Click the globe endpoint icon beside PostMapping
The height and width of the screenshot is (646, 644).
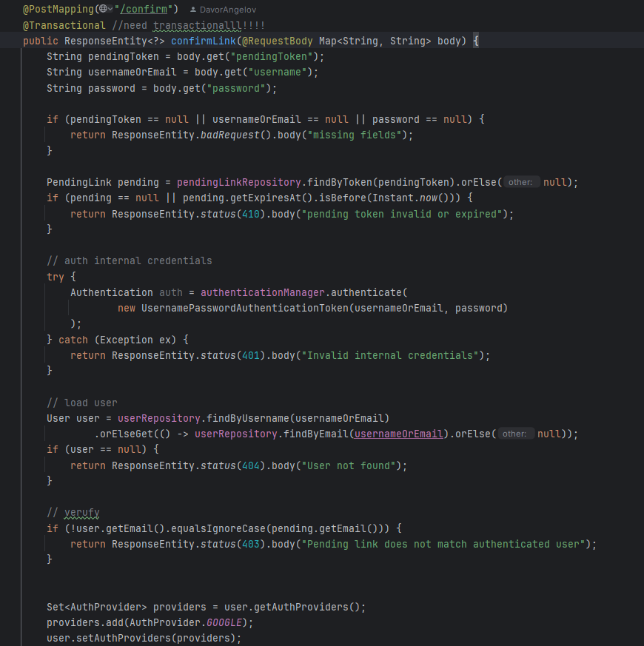103,9
